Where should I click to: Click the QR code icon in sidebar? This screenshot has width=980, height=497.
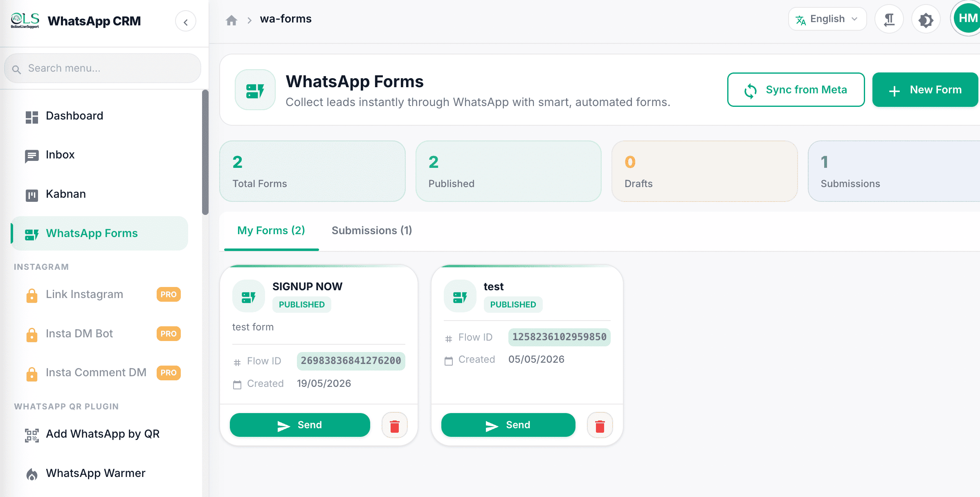pos(31,436)
